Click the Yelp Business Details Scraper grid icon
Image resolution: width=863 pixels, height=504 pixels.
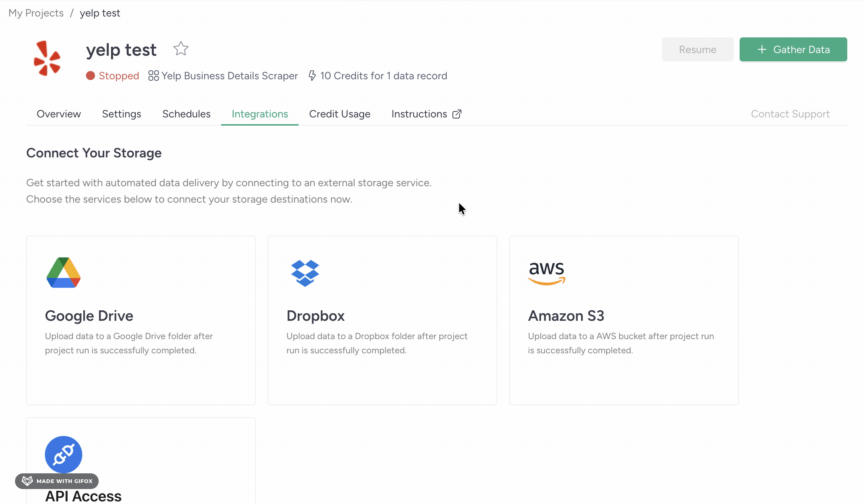pyautogui.click(x=153, y=76)
